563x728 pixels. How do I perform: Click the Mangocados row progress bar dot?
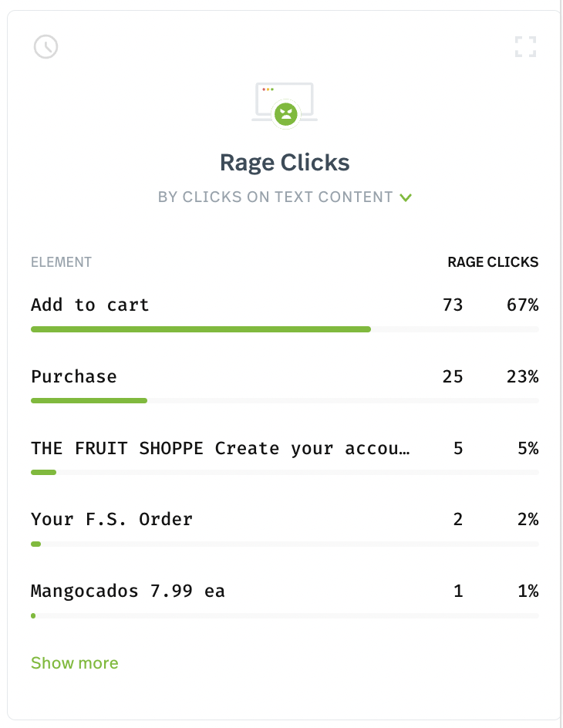pyautogui.click(x=33, y=615)
